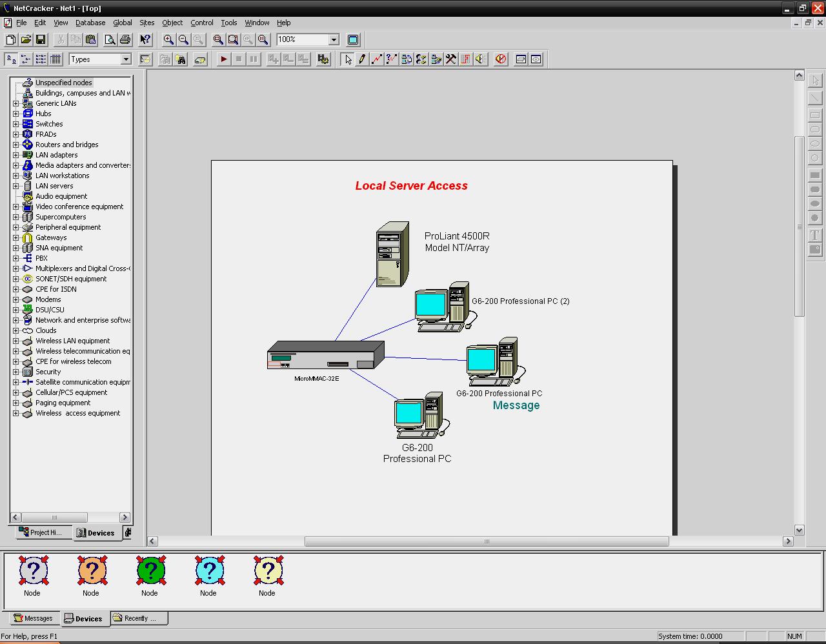The height and width of the screenshot is (644, 826).
Task: Select the orange Node icon in the device pane
Action: click(x=91, y=570)
